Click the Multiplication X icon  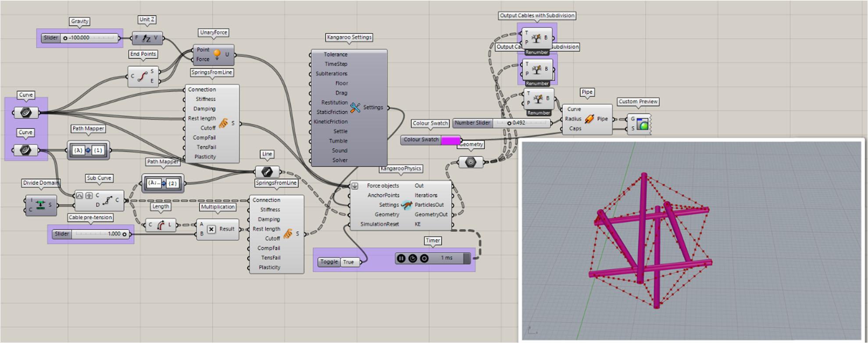211,229
